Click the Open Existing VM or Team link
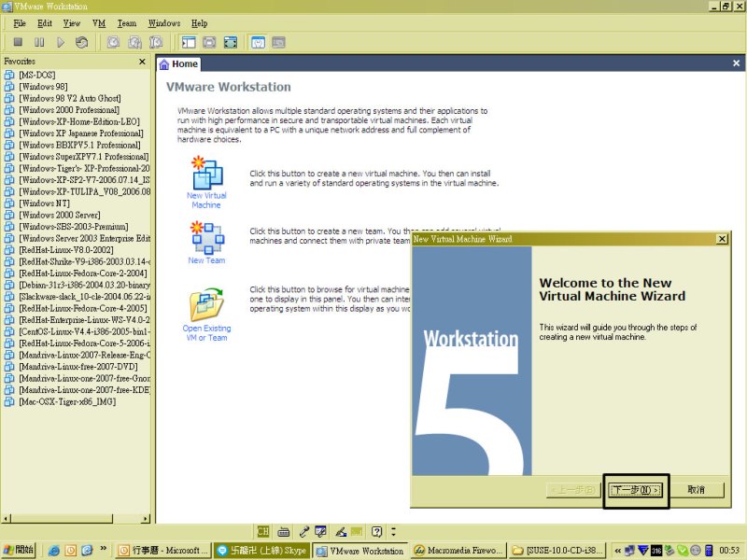Image resolution: width=747 pixels, height=560 pixels. 206,333
